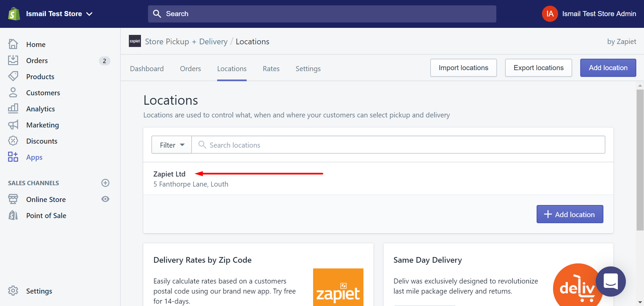Open the Rates tab
This screenshot has width=644, height=306.
coord(271,68)
